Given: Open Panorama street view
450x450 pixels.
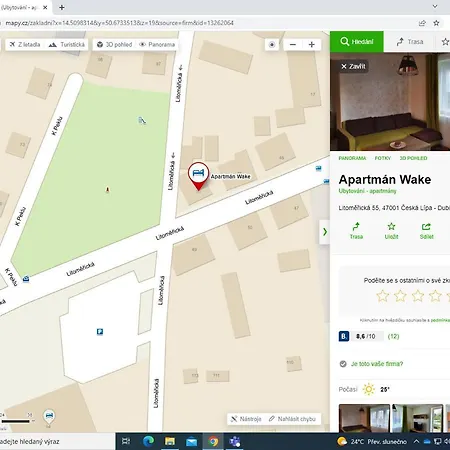Looking at the screenshot, I should [157, 45].
